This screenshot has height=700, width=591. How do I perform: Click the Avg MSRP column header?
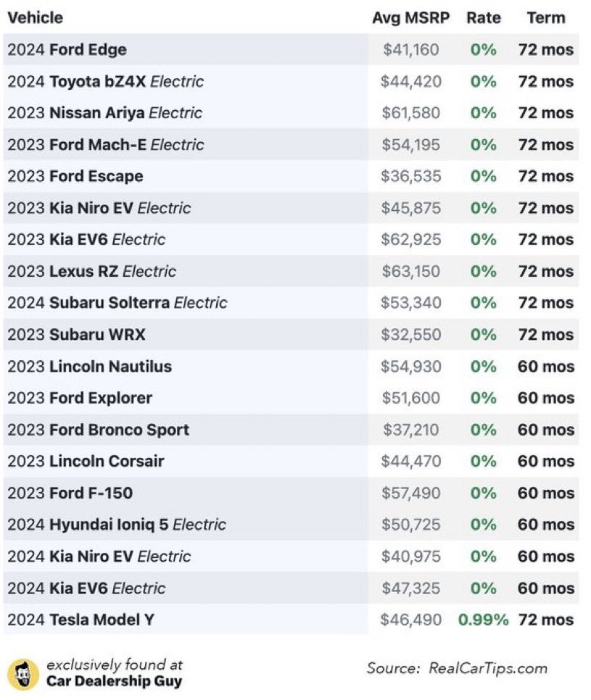[410, 18]
